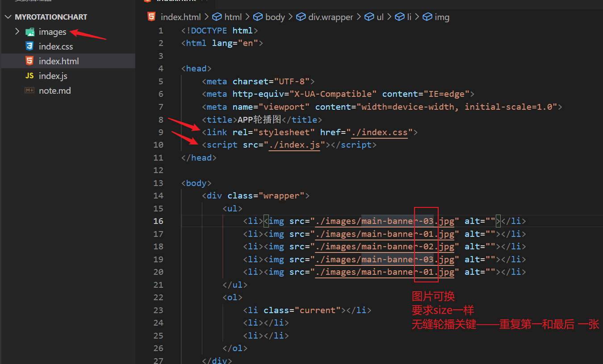Open the note.md file
The image size is (603, 364).
(x=54, y=91)
